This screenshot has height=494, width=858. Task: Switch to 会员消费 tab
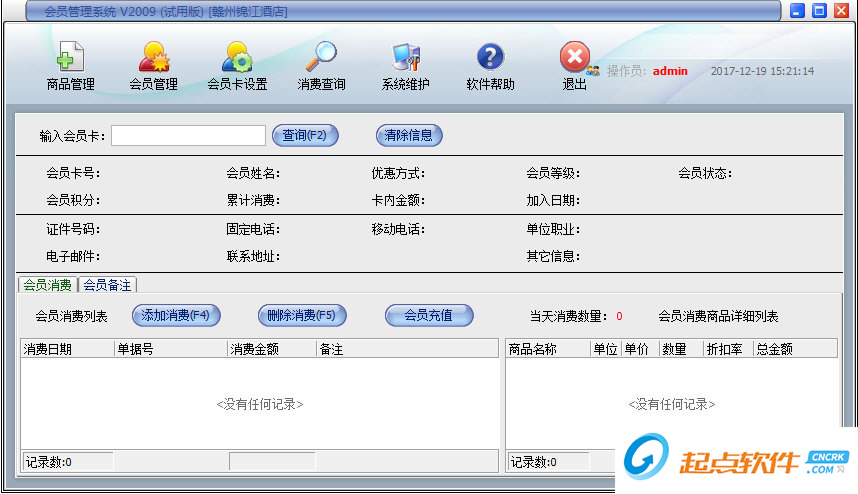point(48,285)
